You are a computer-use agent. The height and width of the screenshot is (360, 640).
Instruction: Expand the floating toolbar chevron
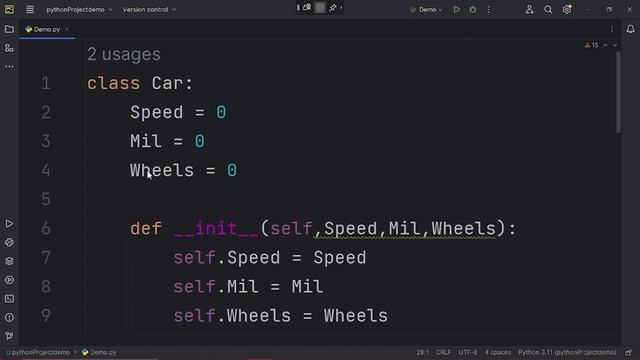pos(341,7)
